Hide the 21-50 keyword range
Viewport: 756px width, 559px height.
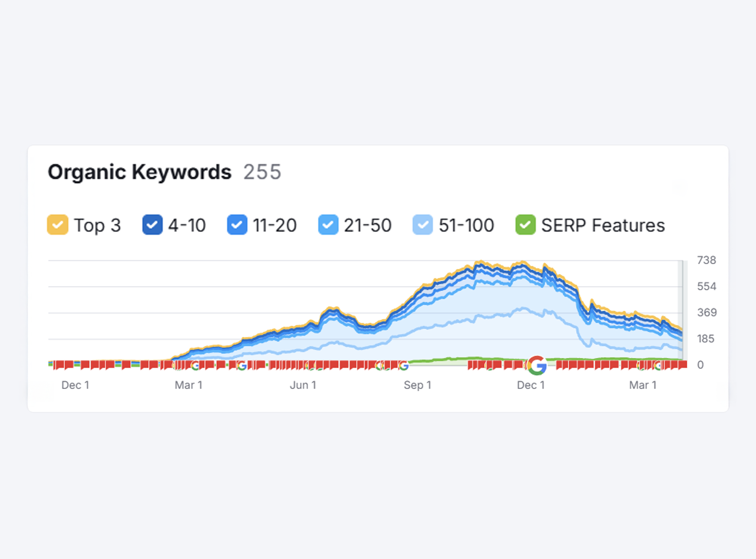point(328,225)
